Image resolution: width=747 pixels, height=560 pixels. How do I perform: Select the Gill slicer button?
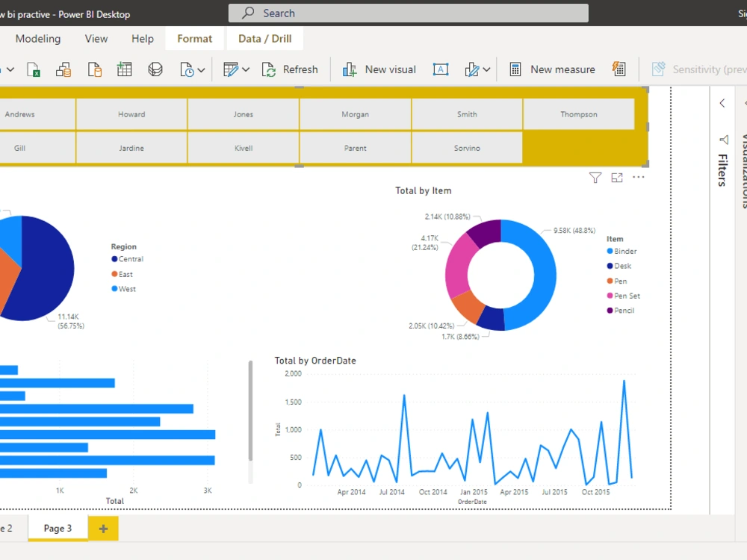(37, 148)
